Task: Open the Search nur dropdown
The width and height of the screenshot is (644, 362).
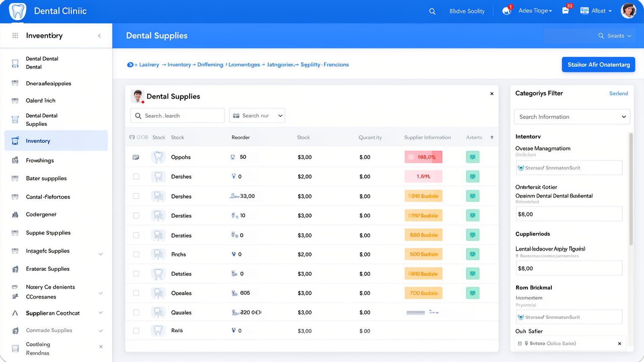Action: click(x=257, y=116)
